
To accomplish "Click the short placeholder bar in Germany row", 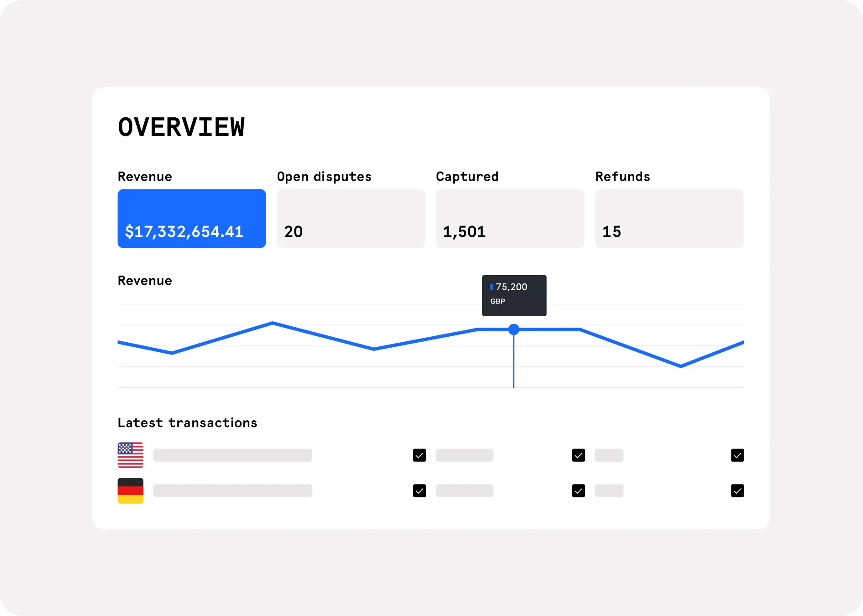I will [x=609, y=491].
